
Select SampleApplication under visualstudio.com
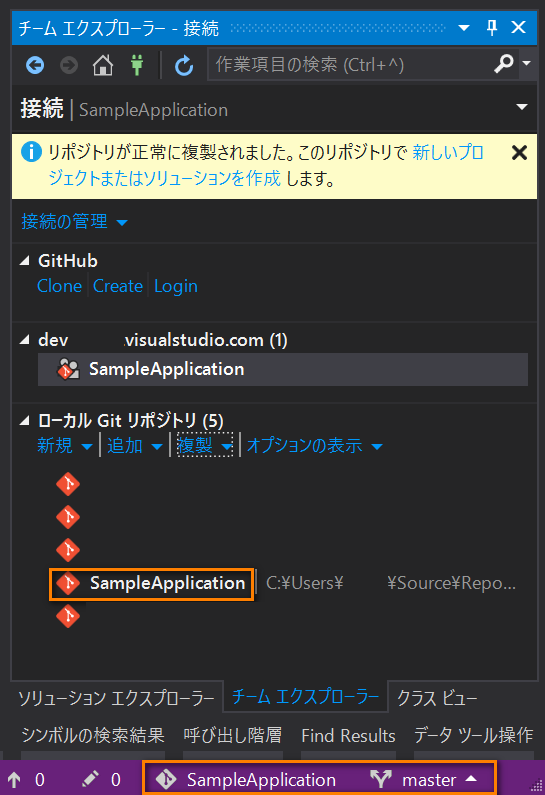click(x=283, y=369)
